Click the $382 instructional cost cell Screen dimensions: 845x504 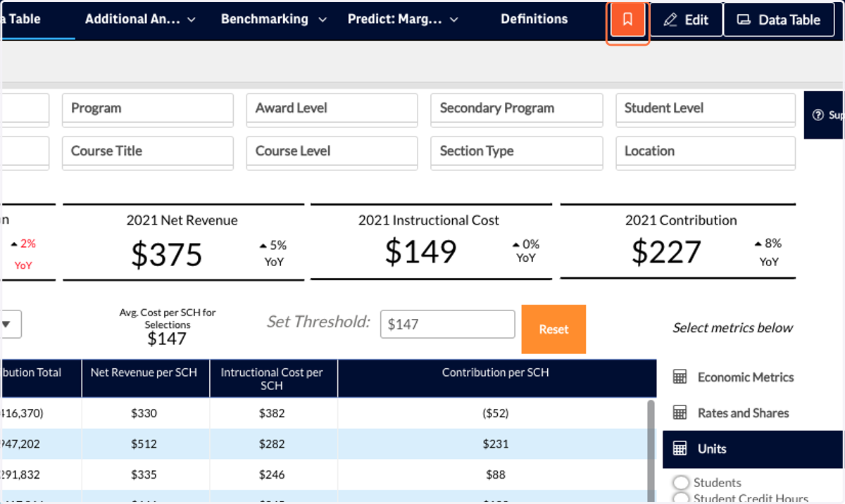click(272, 413)
